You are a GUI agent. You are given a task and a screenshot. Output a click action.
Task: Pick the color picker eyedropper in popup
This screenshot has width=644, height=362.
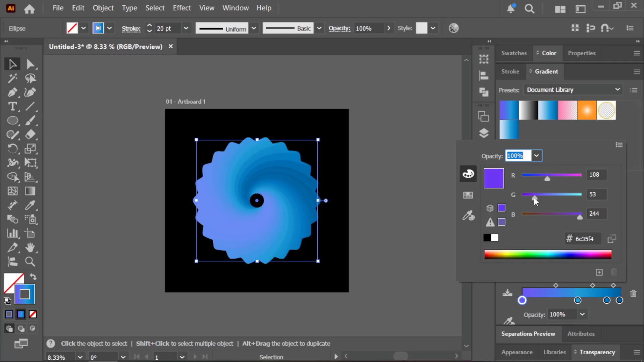(x=468, y=216)
